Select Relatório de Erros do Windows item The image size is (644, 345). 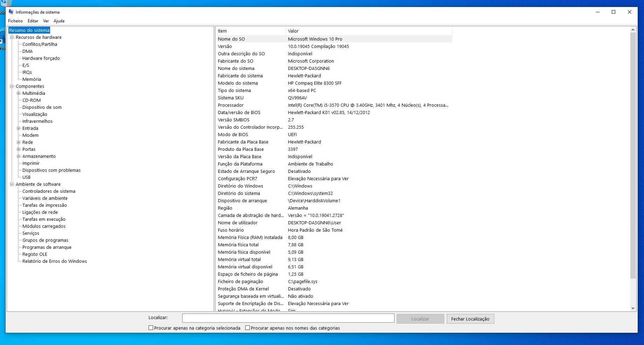pyautogui.click(x=55, y=261)
